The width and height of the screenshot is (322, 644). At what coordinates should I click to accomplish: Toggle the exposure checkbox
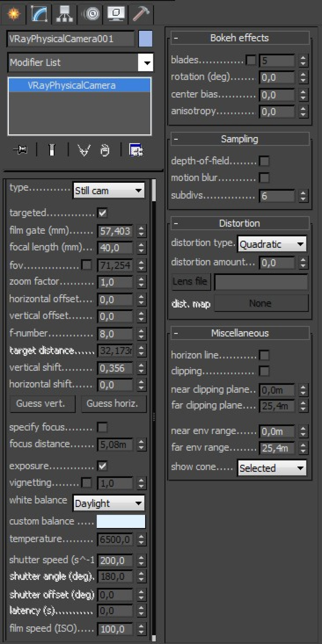[x=103, y=466]
